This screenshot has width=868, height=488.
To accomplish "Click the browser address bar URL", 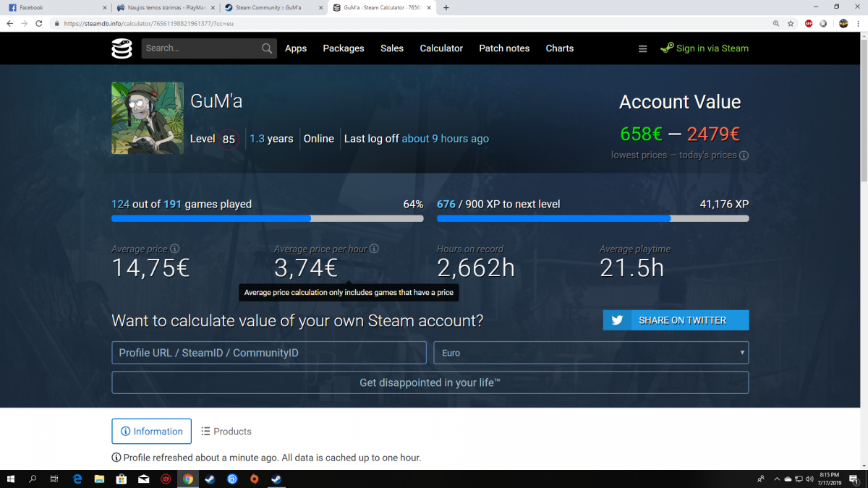I will [x=149, y=23].
